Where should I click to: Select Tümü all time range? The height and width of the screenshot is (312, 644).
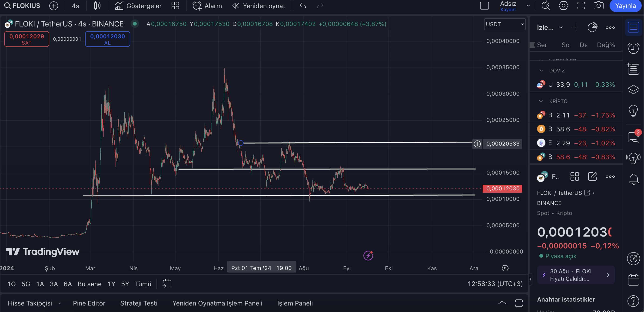[x=143, y=284]
